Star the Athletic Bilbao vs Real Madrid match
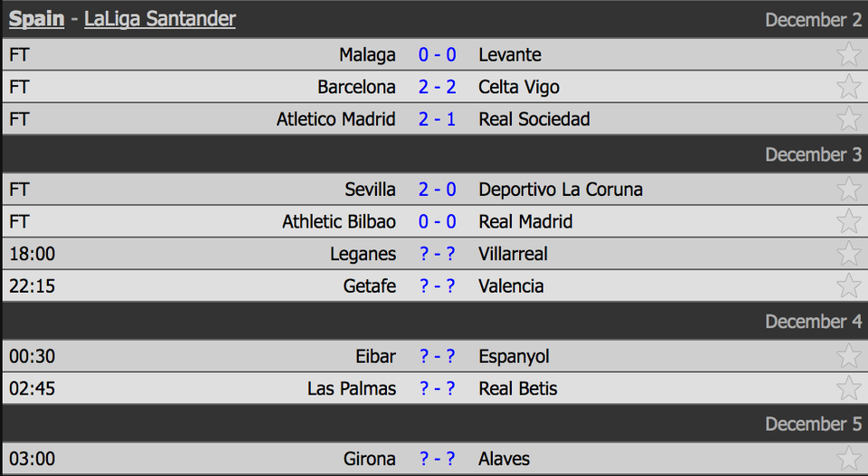 click(848, 221)
